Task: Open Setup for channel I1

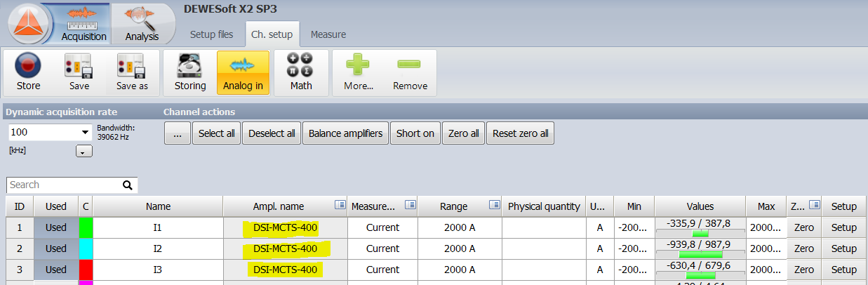Action: [x=844, y=227]
